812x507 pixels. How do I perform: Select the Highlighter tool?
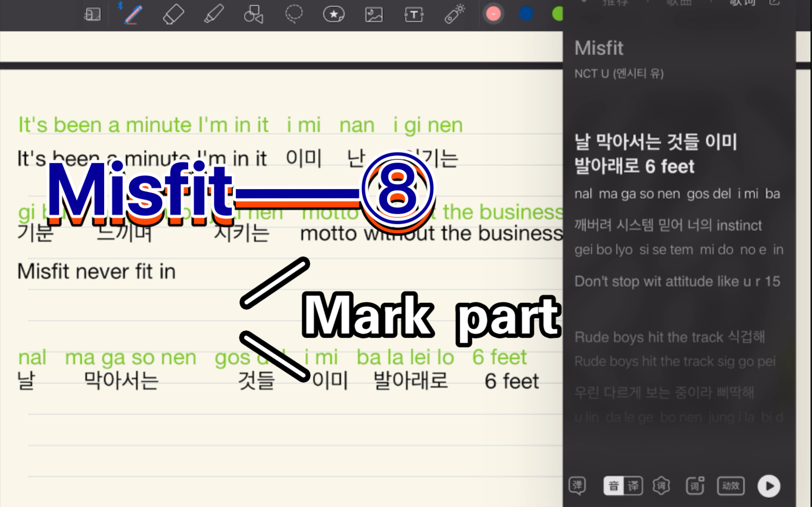pos(213,14)
